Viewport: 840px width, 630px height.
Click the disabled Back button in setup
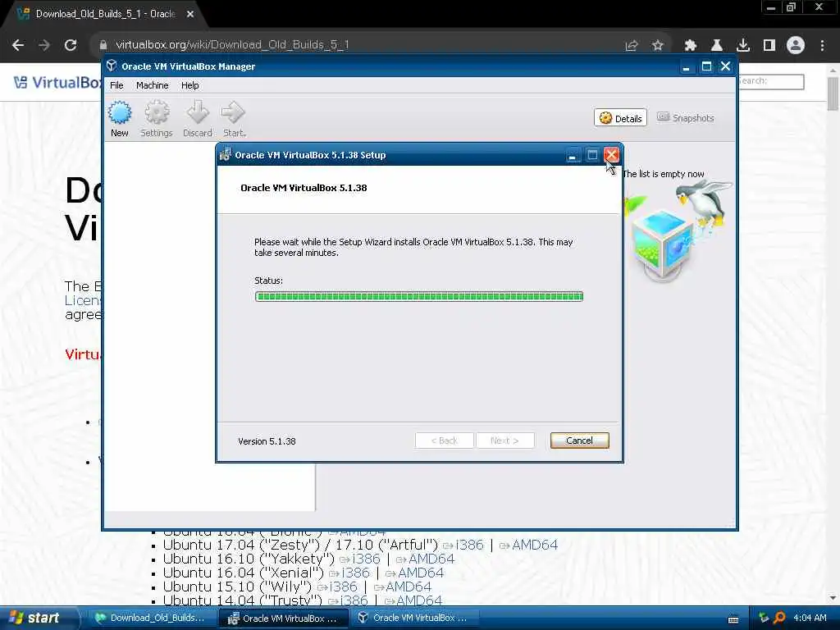444,441
